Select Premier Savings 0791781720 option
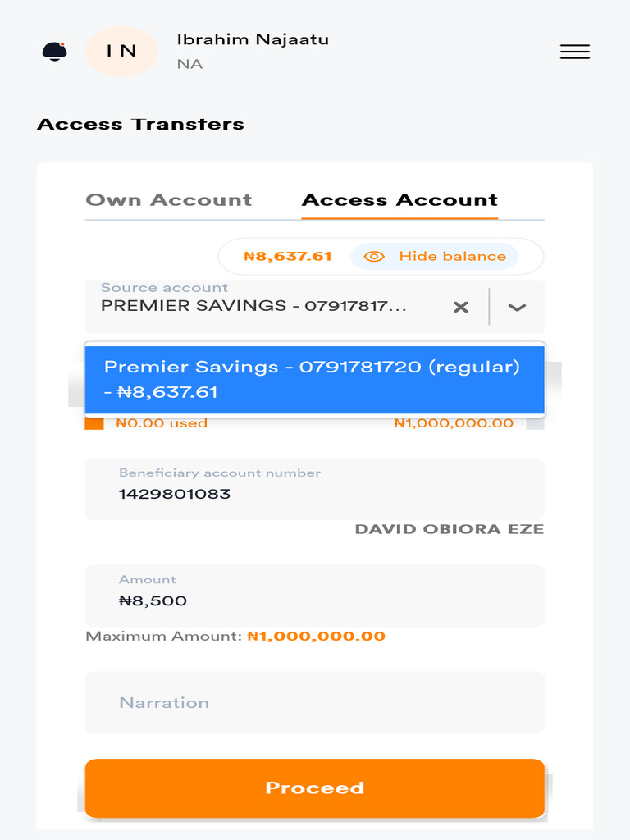This screenshot has width=630, height=840. click(x=315, y=379)
